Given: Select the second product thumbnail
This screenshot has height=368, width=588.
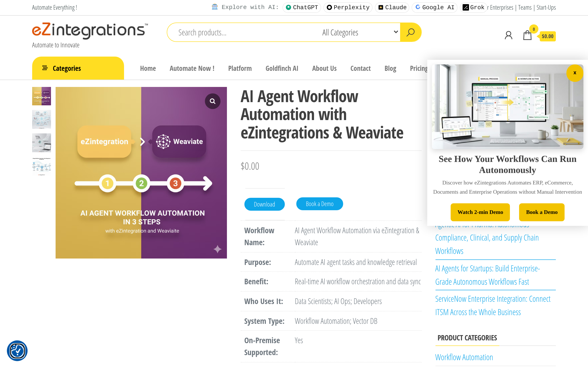Looking at the screenshot, I should [x=42, y=119].
